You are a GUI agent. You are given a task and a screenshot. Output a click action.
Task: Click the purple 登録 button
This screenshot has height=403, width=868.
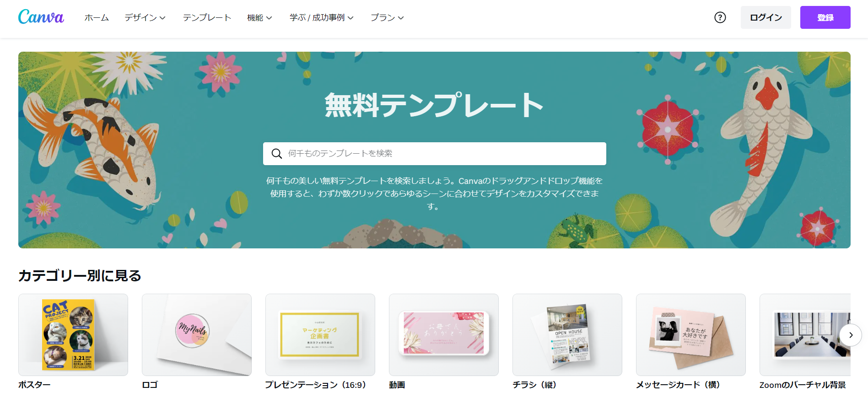pyautogui.click(x=825, y=17)
